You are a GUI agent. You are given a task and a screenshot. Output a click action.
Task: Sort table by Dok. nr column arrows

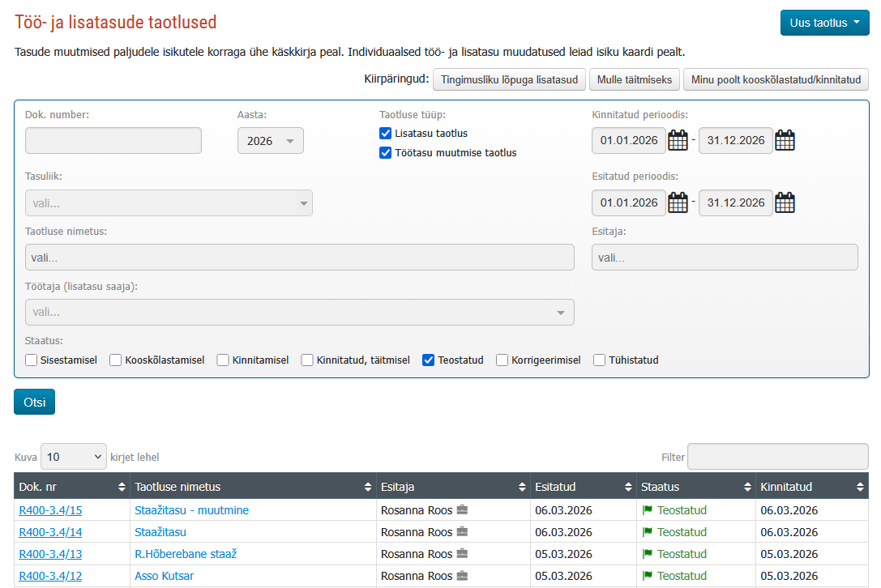[x=122, y=487]
